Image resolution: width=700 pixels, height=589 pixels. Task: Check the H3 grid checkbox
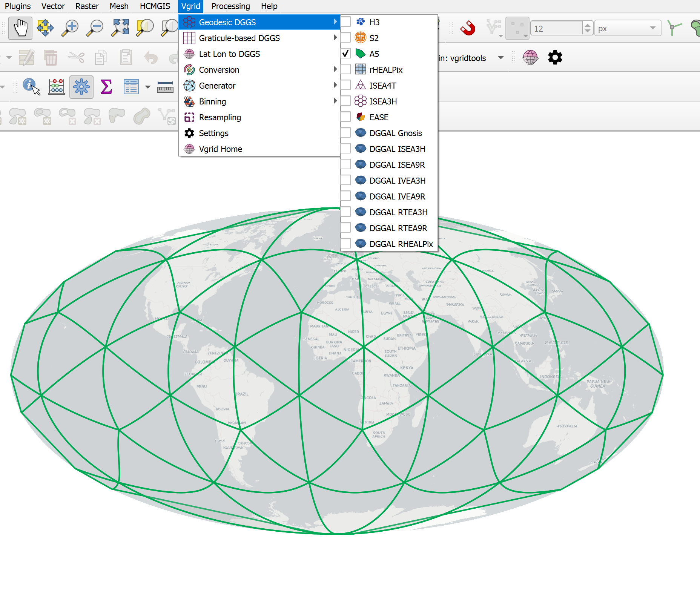(x=345, y=22)
